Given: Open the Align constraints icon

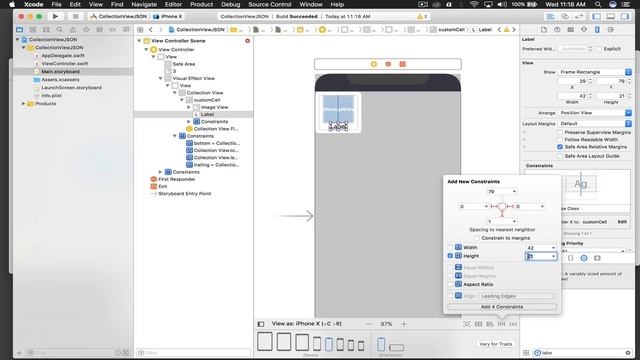Looking at the screenshot, I should 490,324.
